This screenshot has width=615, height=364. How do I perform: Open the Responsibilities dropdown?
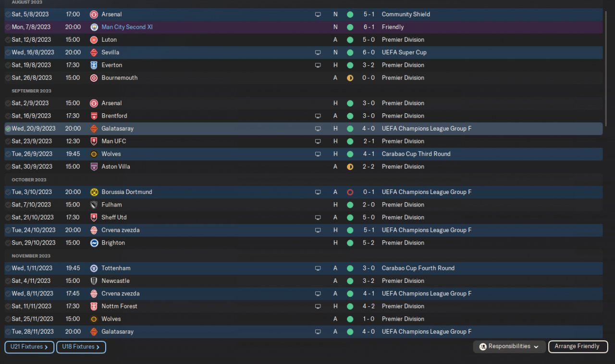(509, 347)
